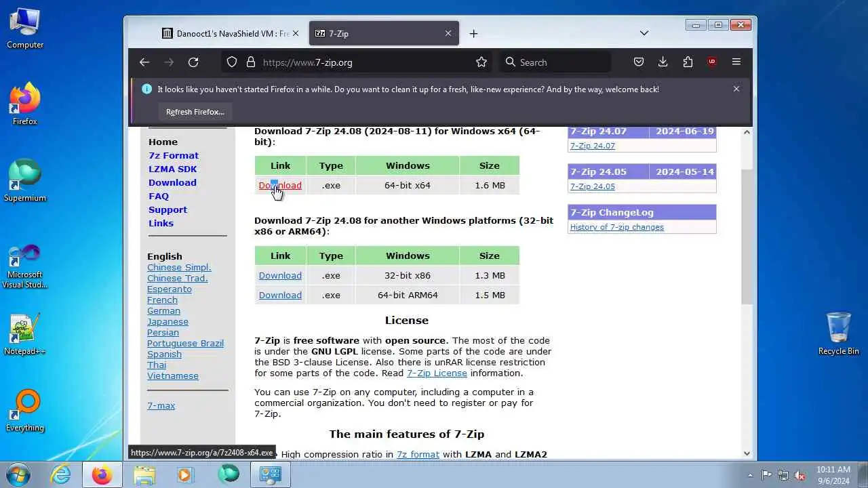Open the Download sidebar menu link
This screenshot has width=868, height=488.
click(x=172, y=182)
